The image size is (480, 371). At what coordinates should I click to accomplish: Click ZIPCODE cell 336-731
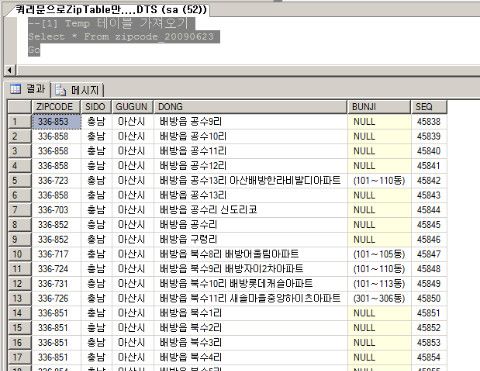[x=56, y=284]
